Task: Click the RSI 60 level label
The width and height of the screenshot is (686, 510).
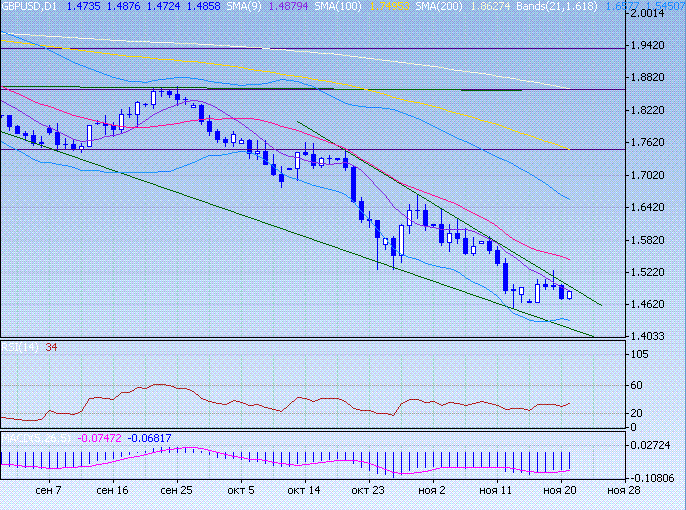Action: 635,385
